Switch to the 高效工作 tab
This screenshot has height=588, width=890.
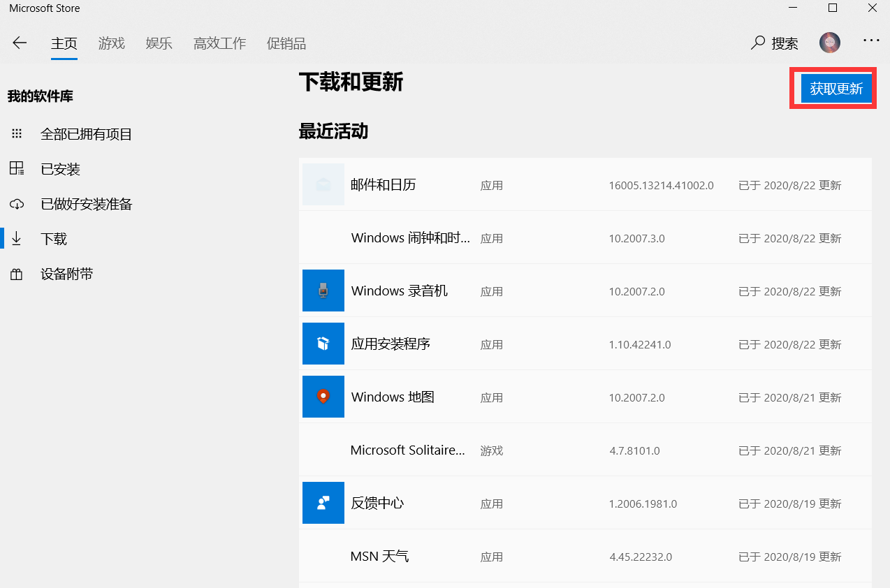click(x=220, y=43)
